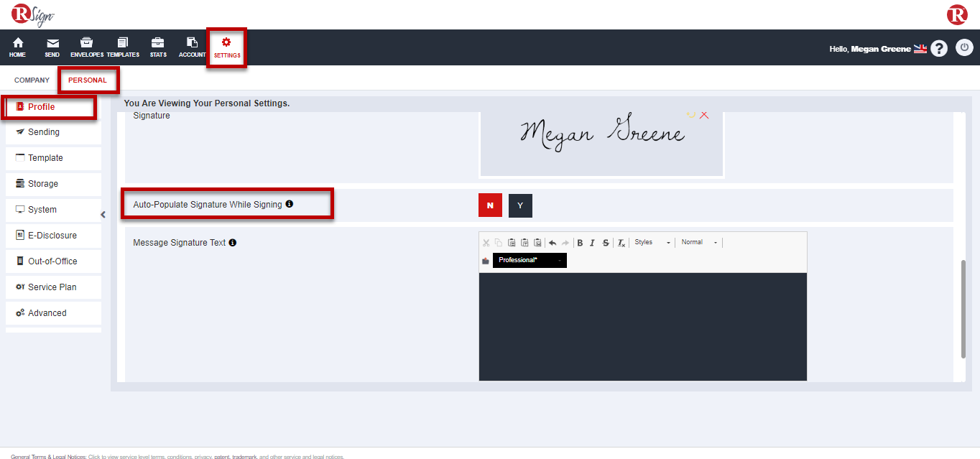Viewport: 980px width, 459px height.
Task: Click the template icon beside Professional dropdown
Action: [486, 261]
